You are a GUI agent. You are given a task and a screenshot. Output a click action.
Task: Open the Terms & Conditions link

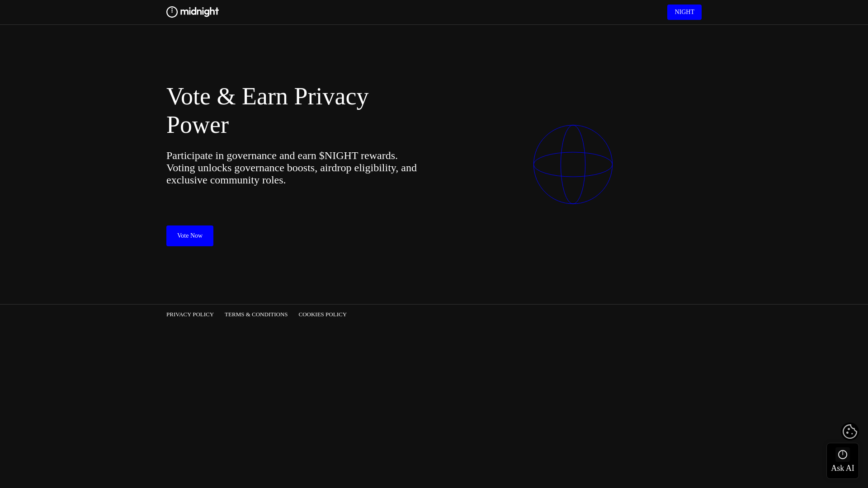[256, 314]
